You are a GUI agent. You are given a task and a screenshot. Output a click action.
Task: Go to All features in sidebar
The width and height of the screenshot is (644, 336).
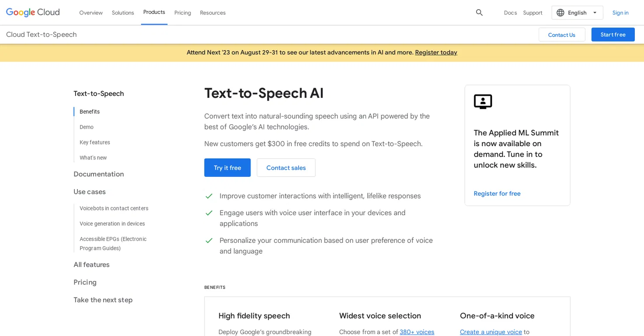(91, 265)
